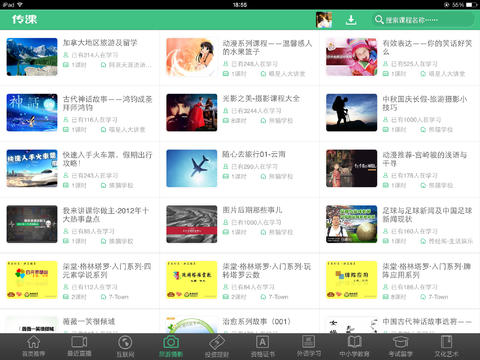
Task: Open course 光影之美-摄影课程大全
Action: [x=261, y=98]
